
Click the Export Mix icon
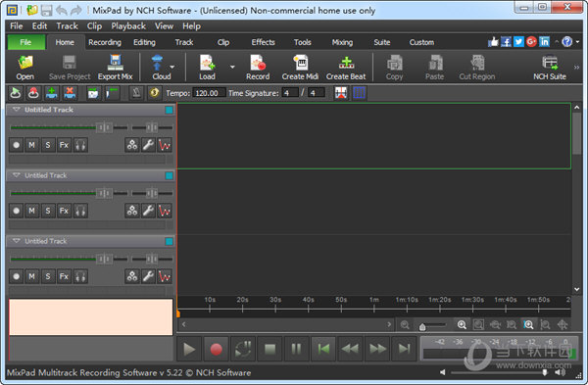point(115,68)
